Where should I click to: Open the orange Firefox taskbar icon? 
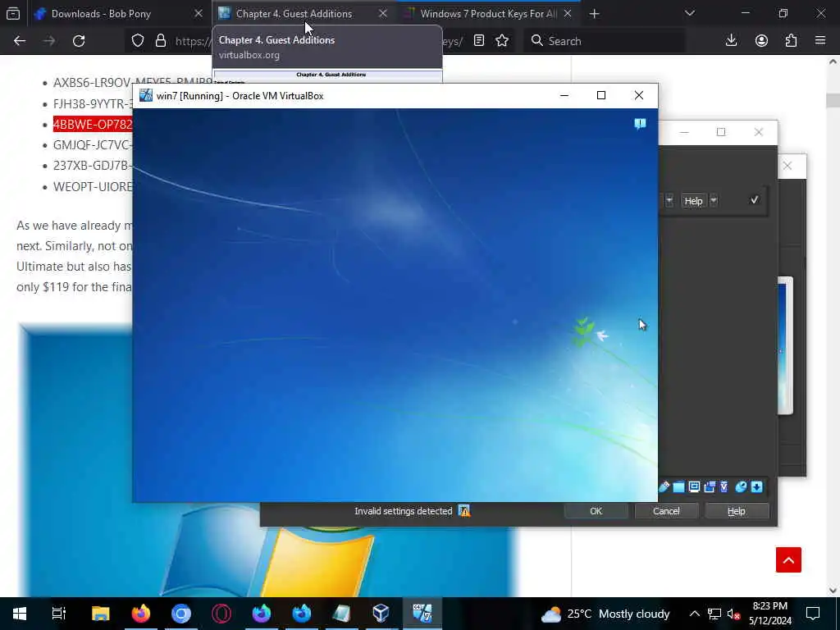click(141, 614)
